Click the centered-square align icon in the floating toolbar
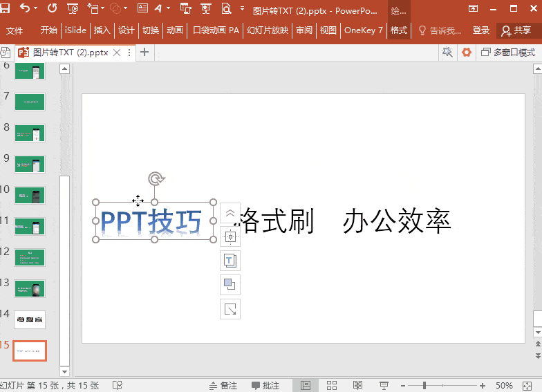 [230, 237]
